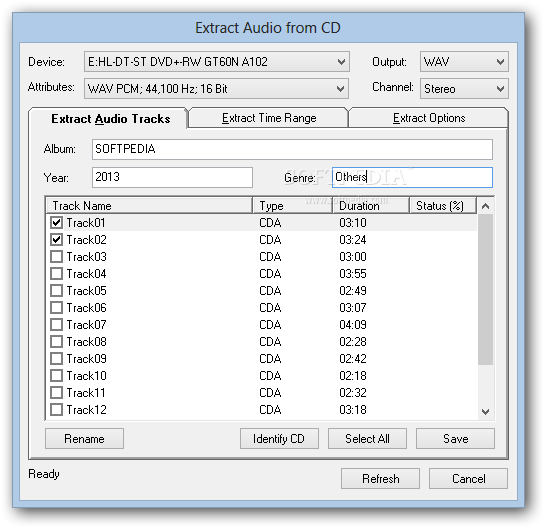The width and height of the screenshot is (545, 528).
Task: Check the Track08 checkbox
Action: pyautogui.click(x=56, y=342)
